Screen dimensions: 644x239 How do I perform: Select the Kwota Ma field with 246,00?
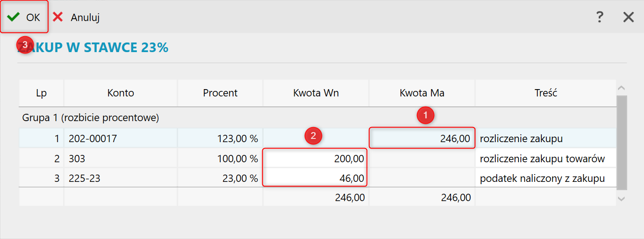(x=422, y=138)
